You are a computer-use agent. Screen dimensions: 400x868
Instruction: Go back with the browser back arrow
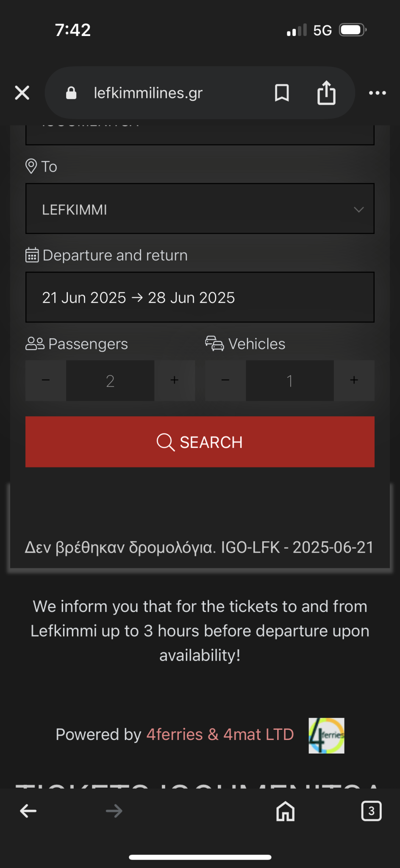pos(28,811)
